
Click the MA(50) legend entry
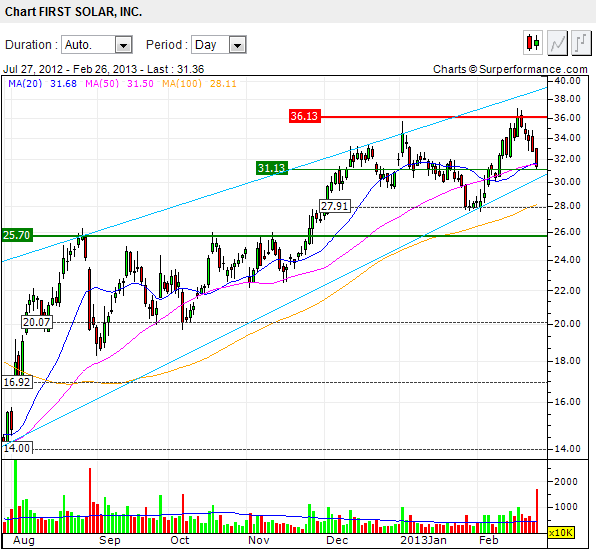click(119, 83)
